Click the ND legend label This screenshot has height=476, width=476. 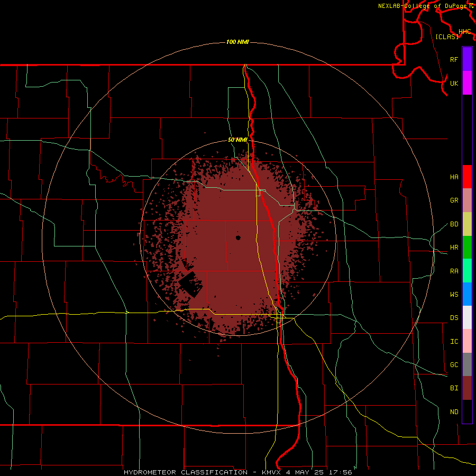[x=454, y=412]
